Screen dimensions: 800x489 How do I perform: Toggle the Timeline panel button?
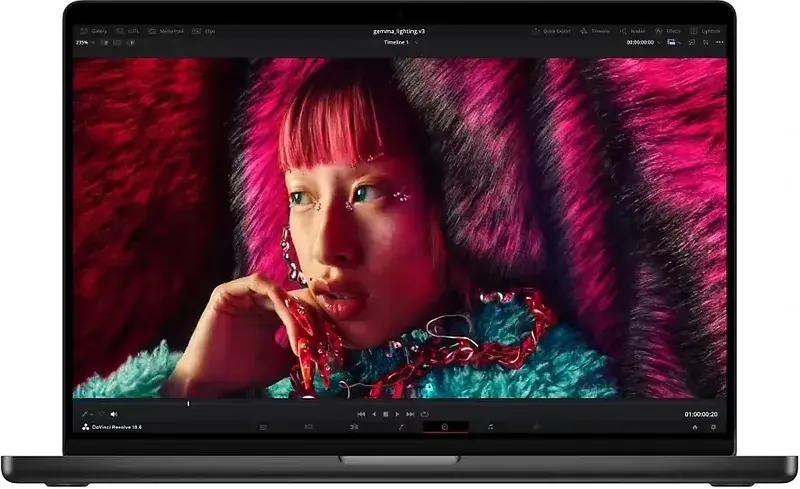pos(595,31)
